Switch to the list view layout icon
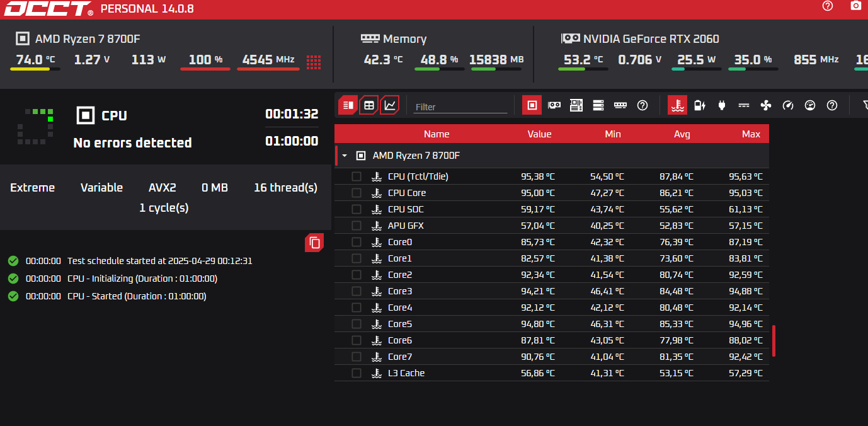The width and height of the screenshot is (868, 426). tap(348, 105)
